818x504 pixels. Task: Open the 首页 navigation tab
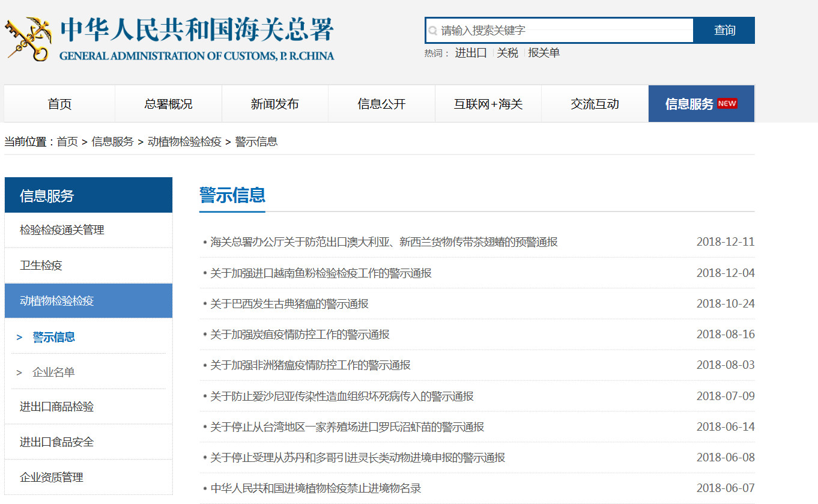tap(59, 104)
